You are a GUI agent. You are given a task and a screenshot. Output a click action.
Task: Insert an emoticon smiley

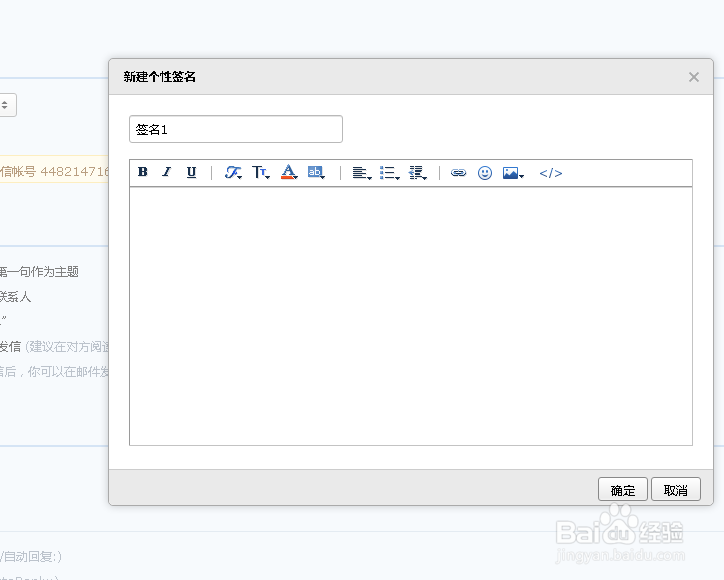485,173
